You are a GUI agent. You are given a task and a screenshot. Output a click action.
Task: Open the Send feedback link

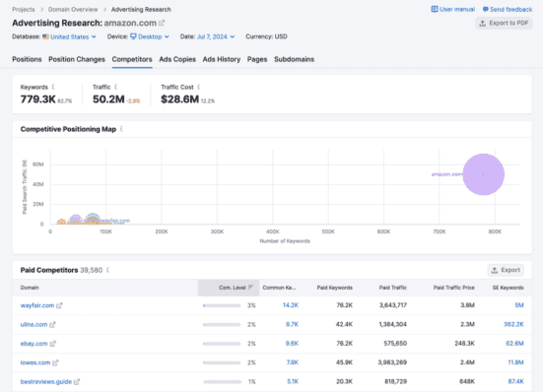click(508, 9)
